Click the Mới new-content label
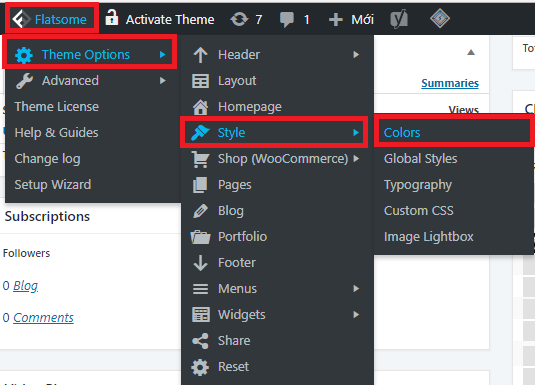Image resolution: width=536 pixels, height=385 pixels. [362, 19]
